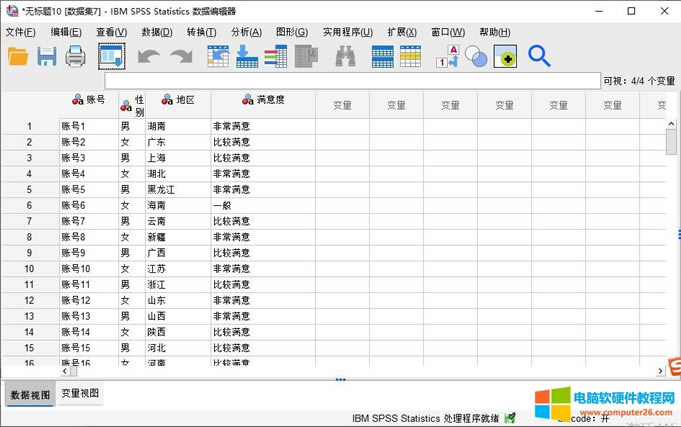Viewport: 681px width, 427px height.
Task: Click the open data file folder icon
Action: click(x=18, y=57)
